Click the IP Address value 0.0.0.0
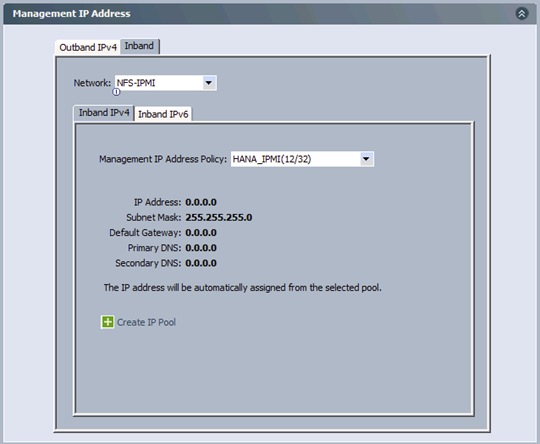 [201, 202]
